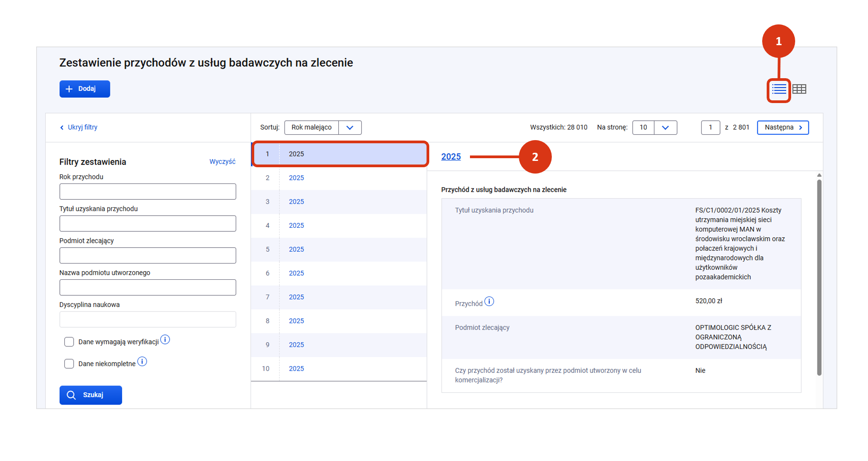The width and height of the screenshot is (868, 461).
Task: Open info icon beside Dane wymagają weryfikacji
Action: tap(165, 339)
